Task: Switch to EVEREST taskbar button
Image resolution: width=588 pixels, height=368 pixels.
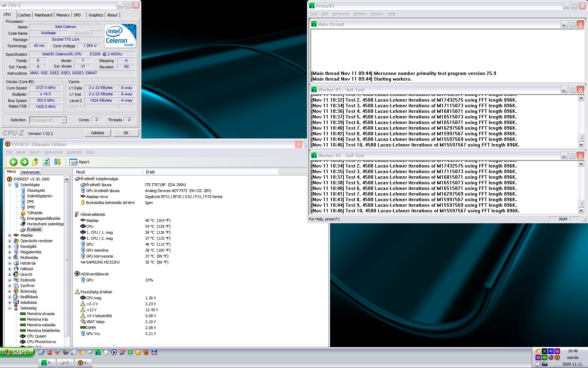Action: (x=83, y=363)
